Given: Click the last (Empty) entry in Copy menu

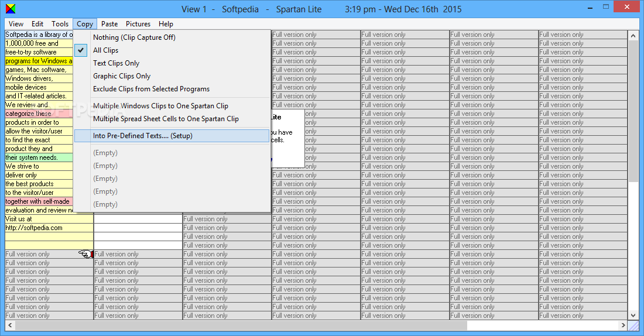Looking at the screenshot, I should [x=172, y=204].
